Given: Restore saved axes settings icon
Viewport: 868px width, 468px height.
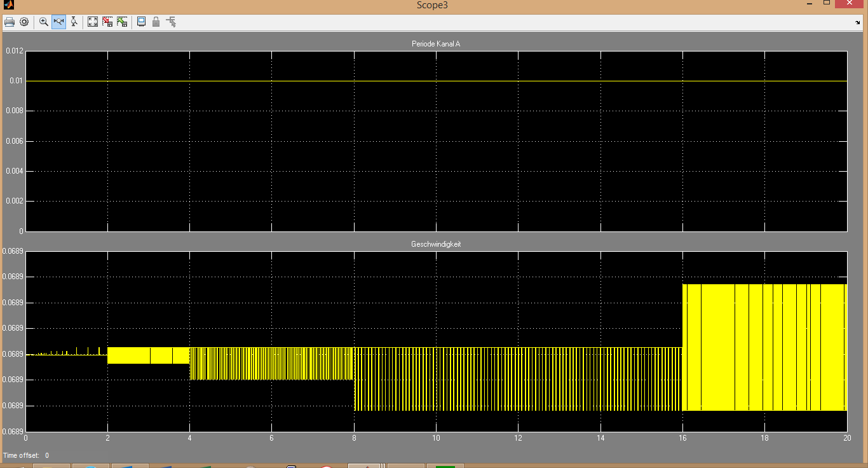Looking at the screenshot, I should [122, 22].
